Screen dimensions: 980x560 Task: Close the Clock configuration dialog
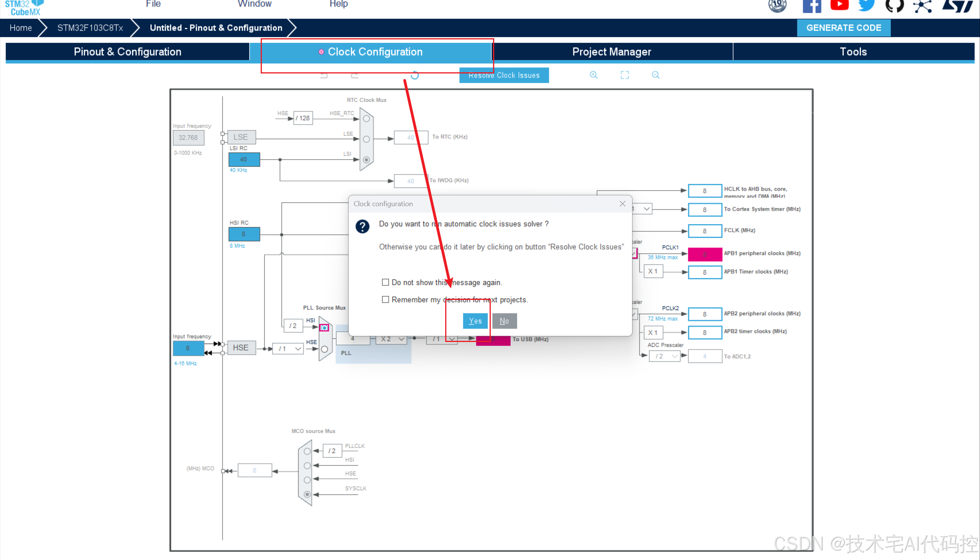622,204
